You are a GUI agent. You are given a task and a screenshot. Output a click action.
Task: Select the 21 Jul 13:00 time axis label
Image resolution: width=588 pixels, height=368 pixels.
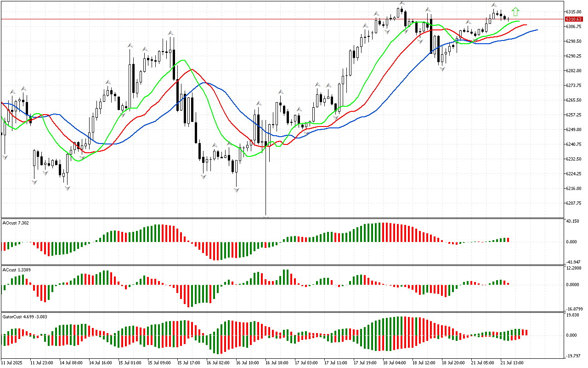(511, 363)
